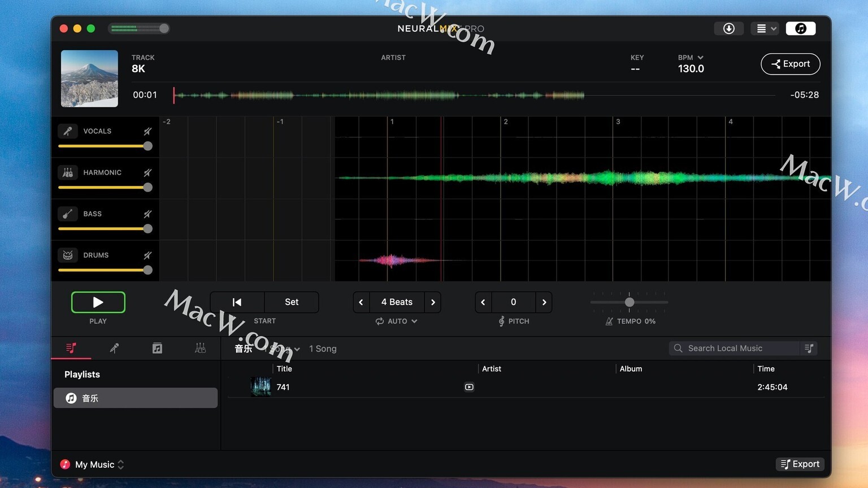Click the Export button in track header
The width and height of the screenshot is (868, 488).
790,64
